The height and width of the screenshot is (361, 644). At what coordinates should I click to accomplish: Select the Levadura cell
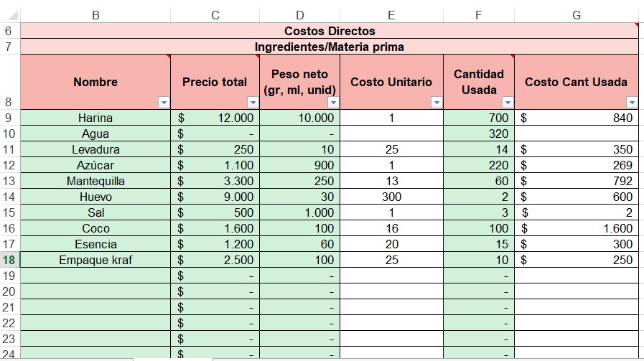[95, 149]
